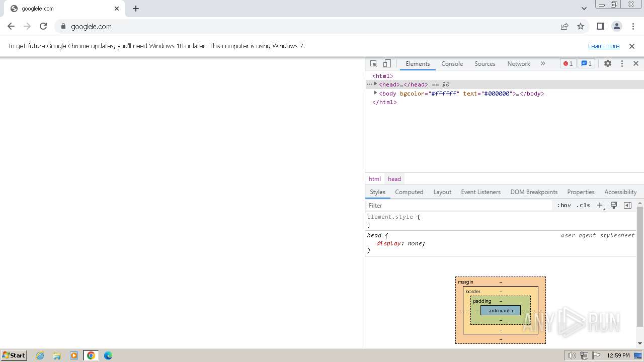Activate the inspect element picker icon

pyautogui.click(x=373, y=64)
